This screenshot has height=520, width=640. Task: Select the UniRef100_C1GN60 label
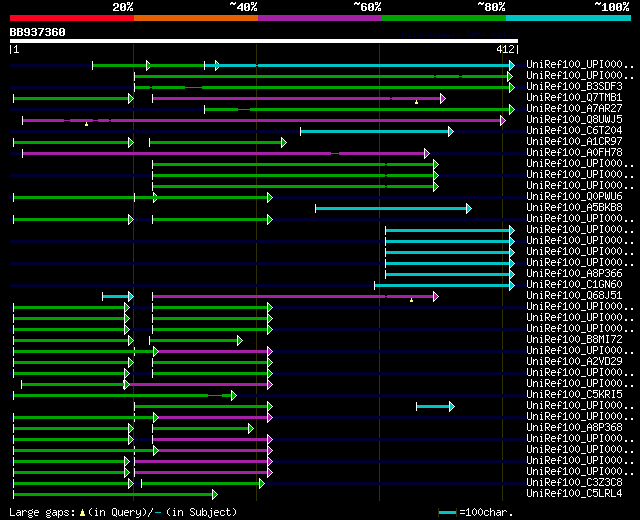tap(574, 284)
